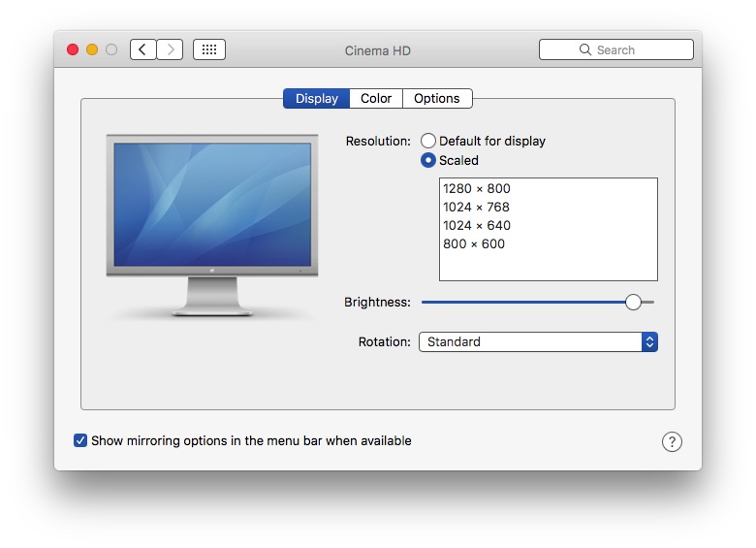Choose 1024 × 768 resolution
The width and height of the screenshot is (756, 548).
[549, 207]
